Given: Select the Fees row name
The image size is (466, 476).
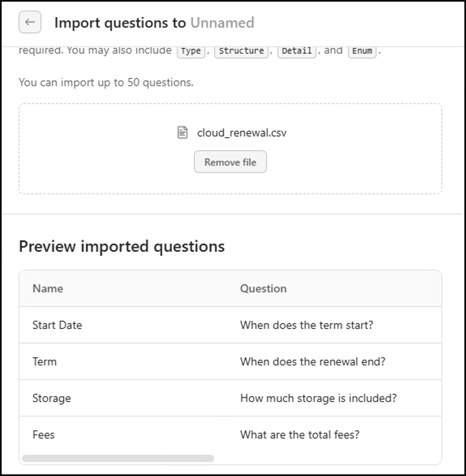Looking at the screenshot, I should [x=43, y=435].
